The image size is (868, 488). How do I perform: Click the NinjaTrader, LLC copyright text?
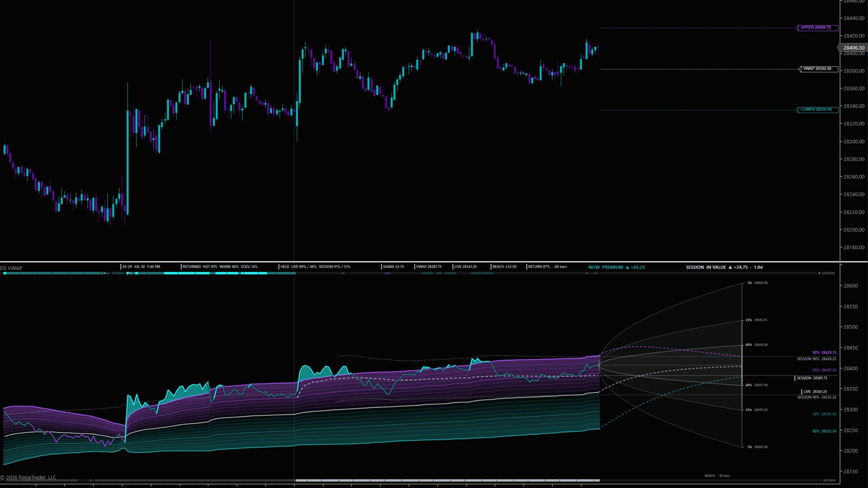coord(28,477)
